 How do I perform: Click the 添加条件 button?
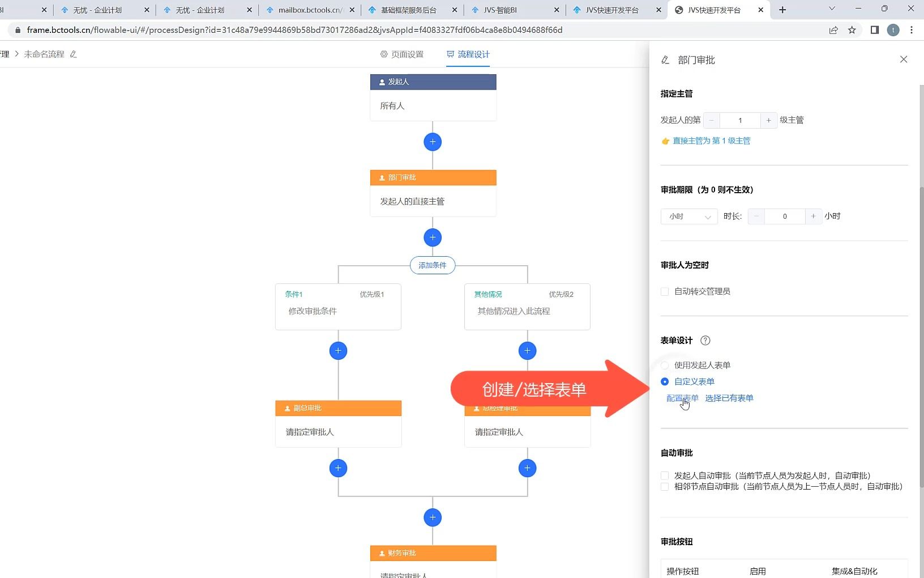433,265
